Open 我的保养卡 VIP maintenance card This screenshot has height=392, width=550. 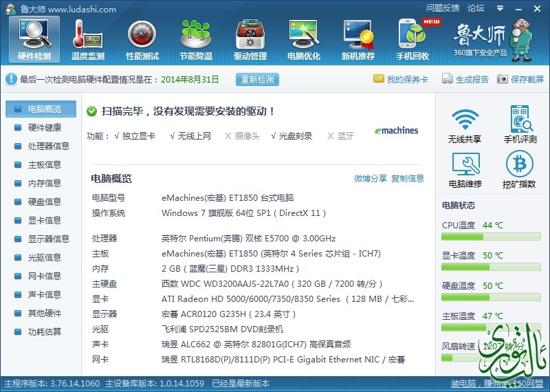(401, 79)
